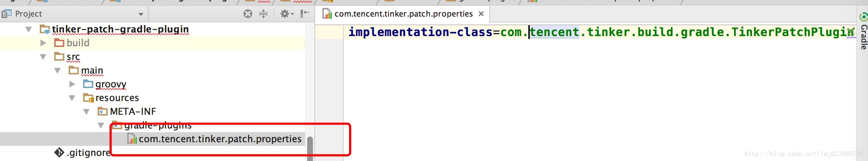This screenshot has width=868, height=161.
Task: Click the project tree vertical scrollbar
Action: 310,148
